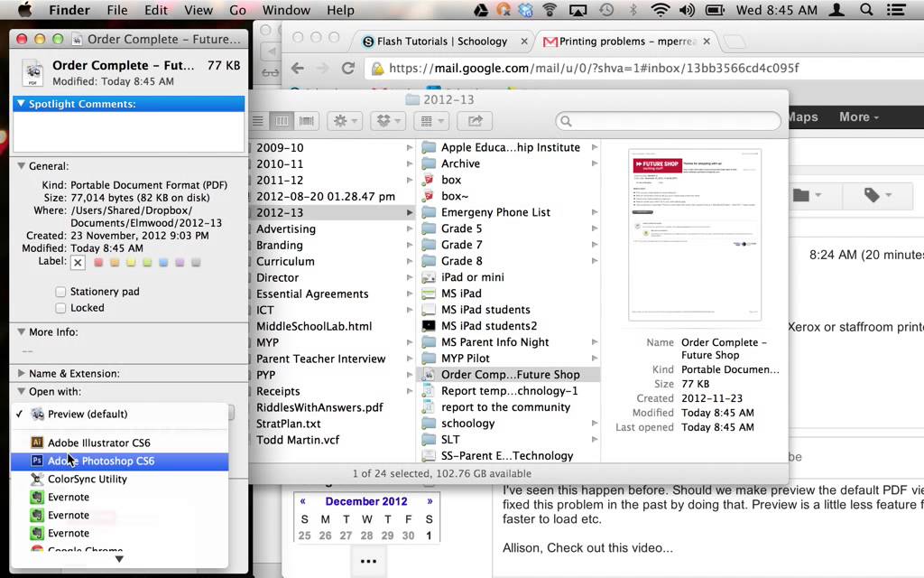Screen dimensions: 924x578
Task: Switch Finder to column view
Action: 282,121
